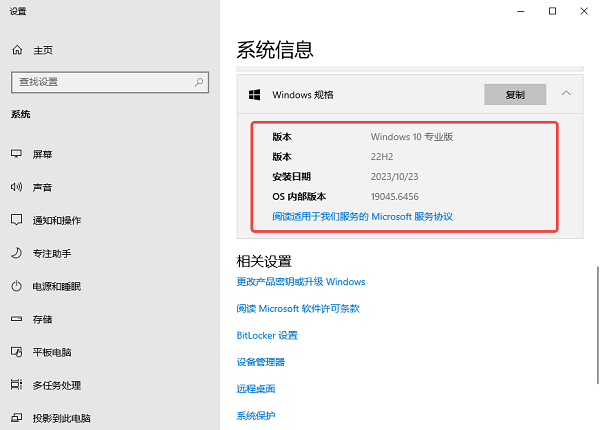This screenshot has width=600, height=430.
Task: Select 屏幕 in the sidebar
Action: point(42,154)
